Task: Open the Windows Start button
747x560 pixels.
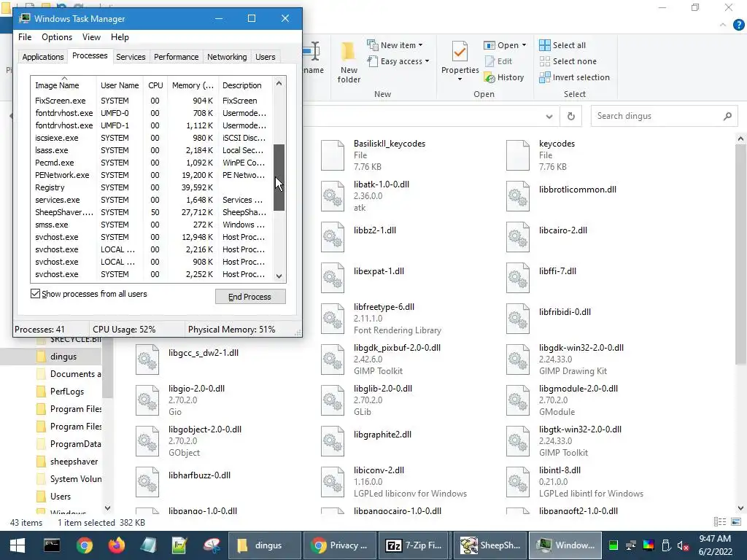Action: (x=18, y=545)
